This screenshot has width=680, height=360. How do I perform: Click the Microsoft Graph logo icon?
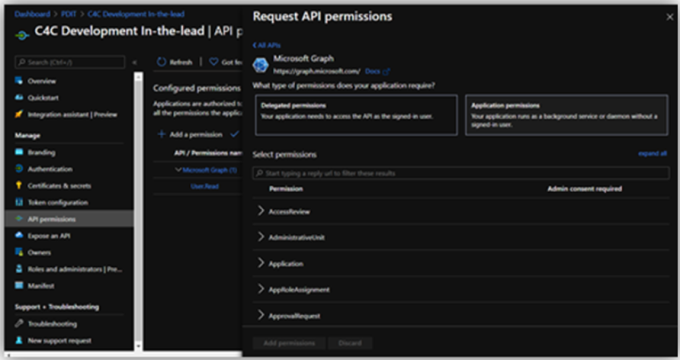tap(261, 65)
